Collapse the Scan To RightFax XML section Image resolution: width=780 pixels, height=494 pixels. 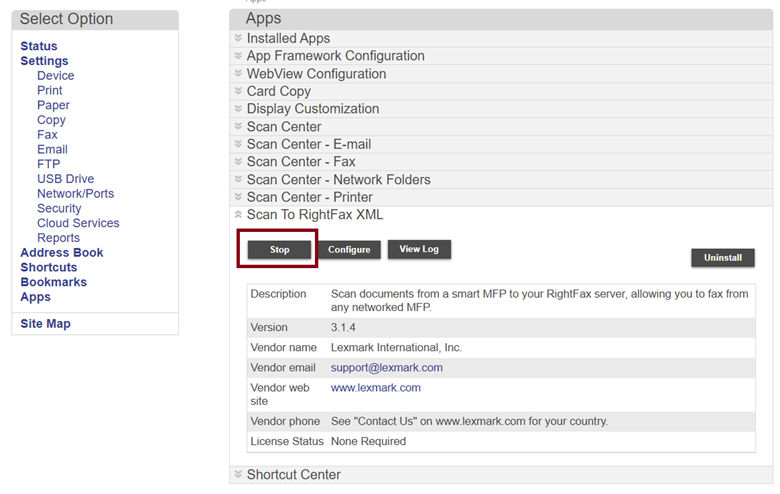pyautogui.click(x=314, y=215)
